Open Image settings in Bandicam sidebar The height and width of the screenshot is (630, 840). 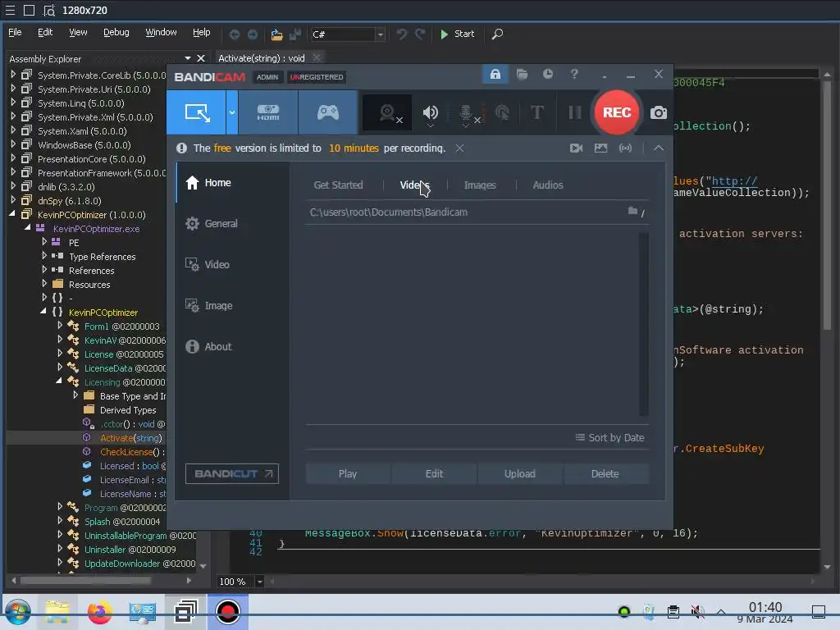pyautogui.click(x=232, y=306)
